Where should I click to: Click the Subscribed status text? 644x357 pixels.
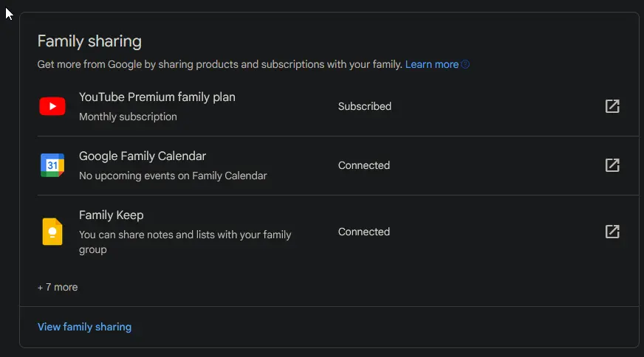coord(365,106)
